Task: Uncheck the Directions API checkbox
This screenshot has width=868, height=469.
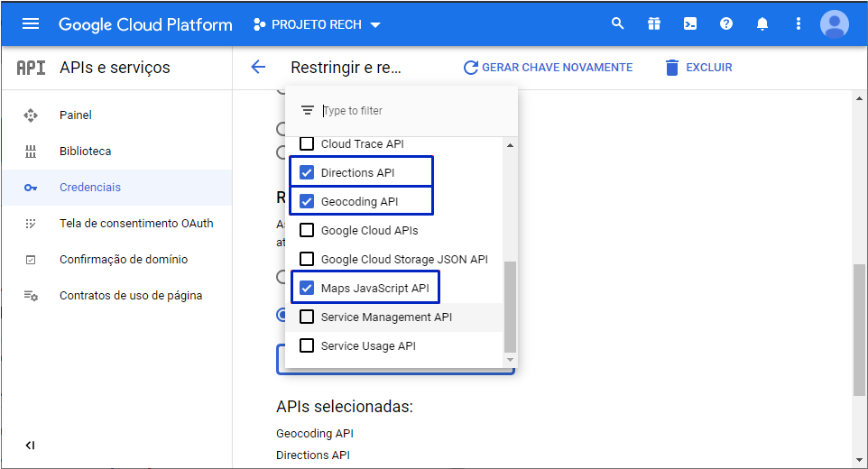Action: [x=307, y=172]
